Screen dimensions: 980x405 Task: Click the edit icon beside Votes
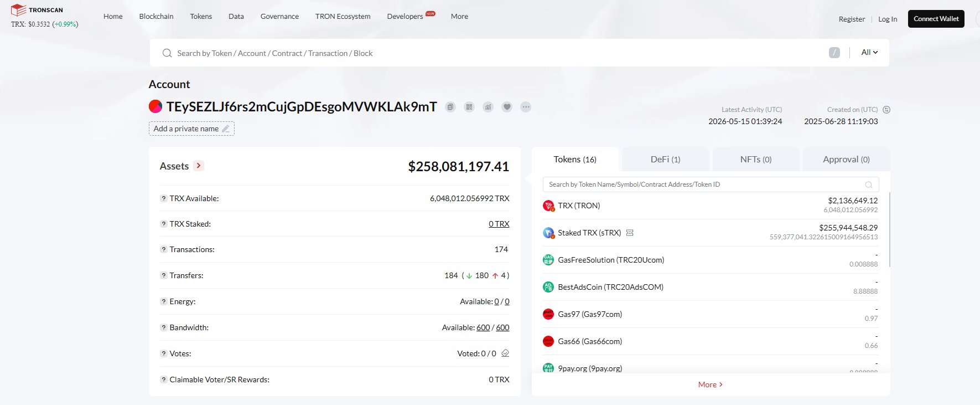[x=505, y=353]
